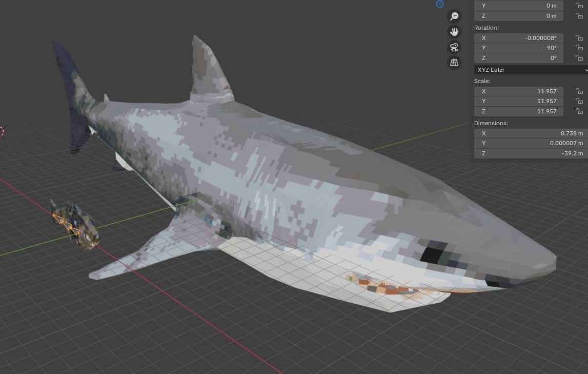Click the padlock beside Location Z
588x374 pixels.
point(580,16)
